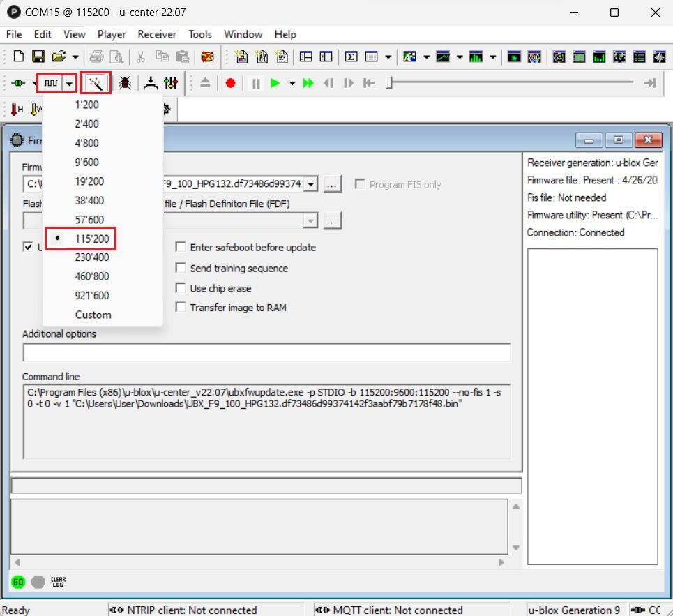Click the GO button at bottom left

[19, 582]
